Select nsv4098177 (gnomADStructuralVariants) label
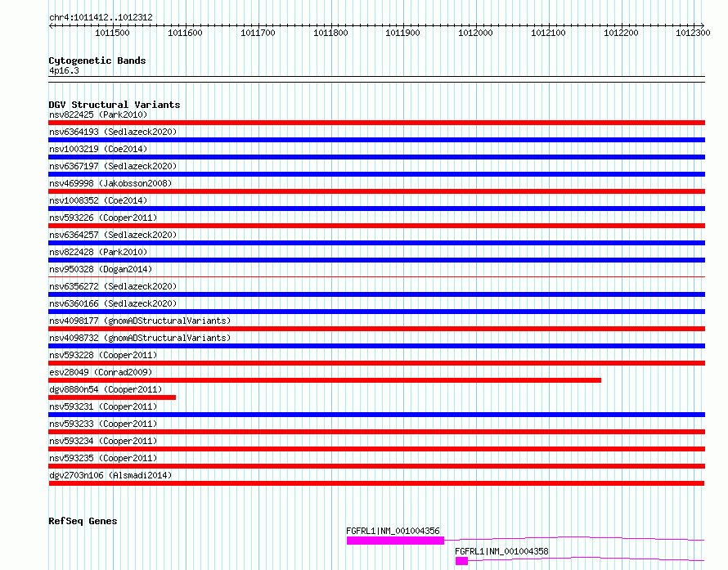The height and width of the screenshot is (570, 728). pyautogui.click(x=140, y=321)
